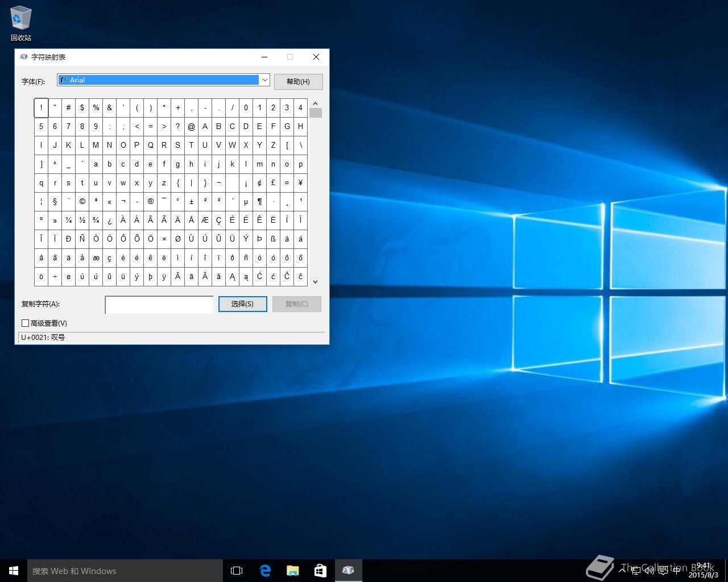Open the font dropdown showing Arial
Image resolution: width=728 pixels, height=582 pixels.
[x=164, y=80]
